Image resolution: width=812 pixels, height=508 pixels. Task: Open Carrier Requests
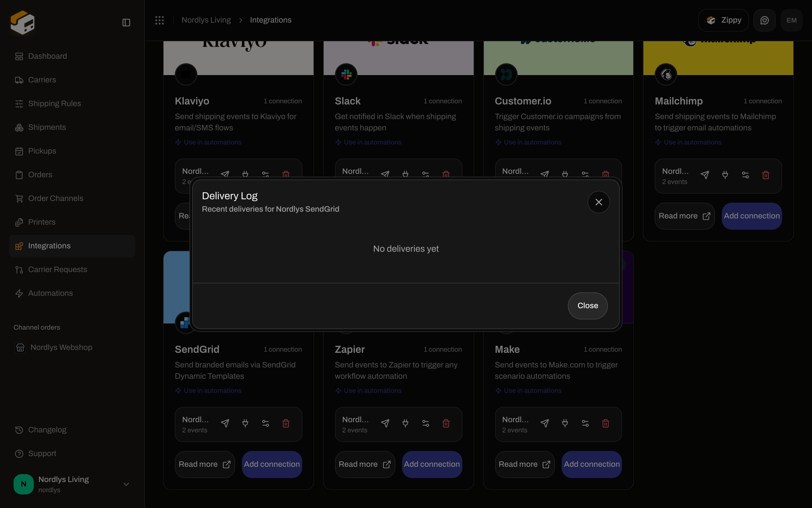72,270
